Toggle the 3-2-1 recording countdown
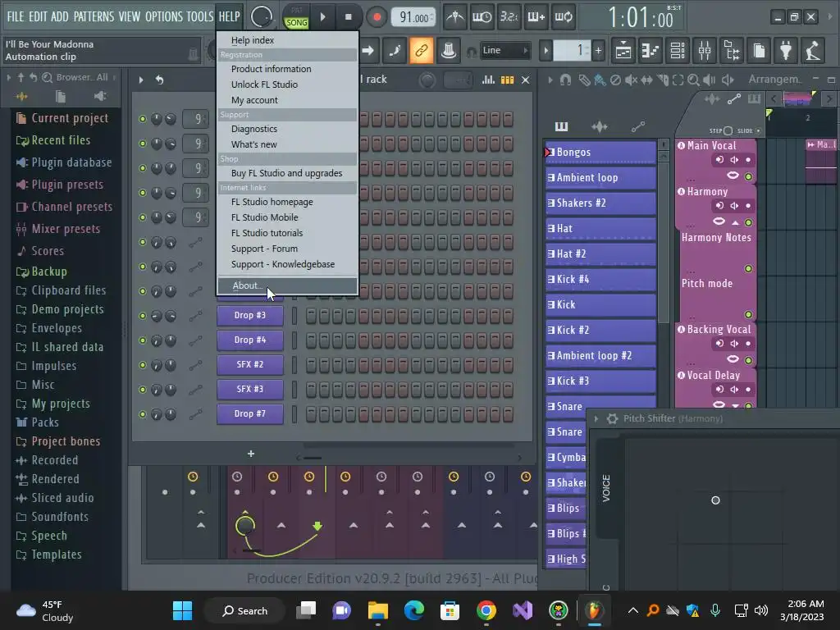The height and width of the screenshot is (630, 840). [509, 17]
